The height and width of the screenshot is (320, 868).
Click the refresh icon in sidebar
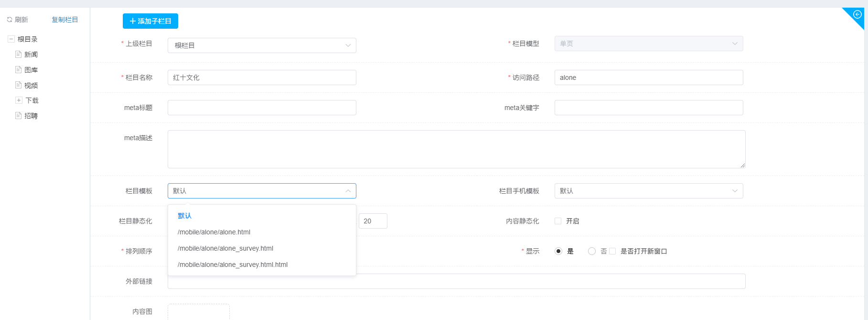tap(10, 20)
